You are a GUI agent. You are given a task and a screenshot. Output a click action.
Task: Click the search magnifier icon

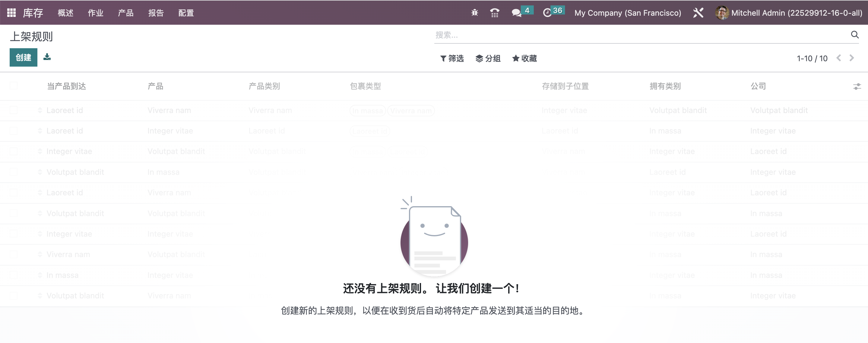(854, 35)
